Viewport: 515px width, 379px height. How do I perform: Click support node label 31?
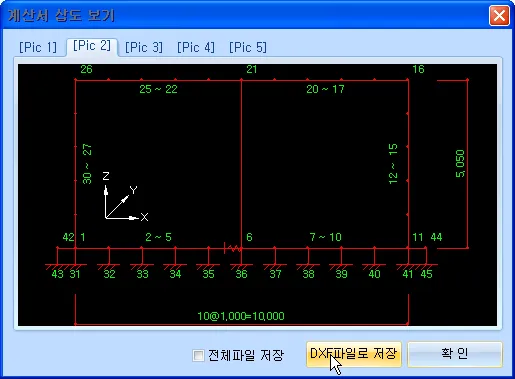click(75, 274)
